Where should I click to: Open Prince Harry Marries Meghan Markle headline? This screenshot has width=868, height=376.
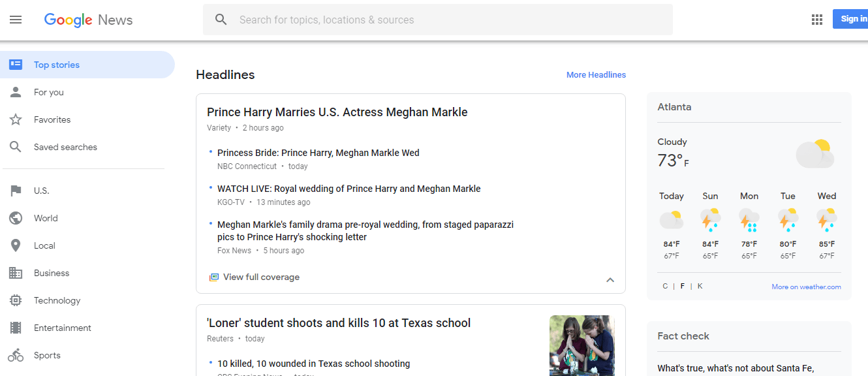click(x=337, y=112)
